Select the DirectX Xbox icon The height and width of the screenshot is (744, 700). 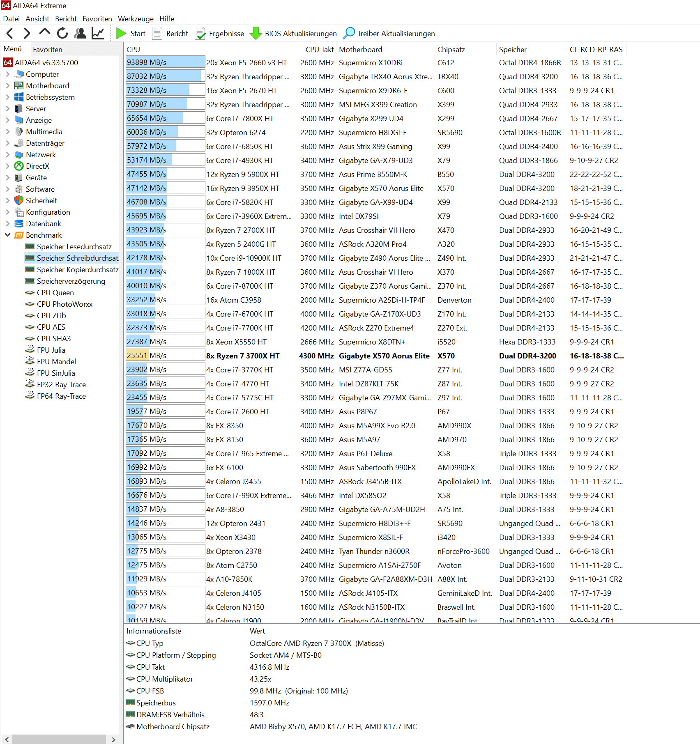[19, 166]
